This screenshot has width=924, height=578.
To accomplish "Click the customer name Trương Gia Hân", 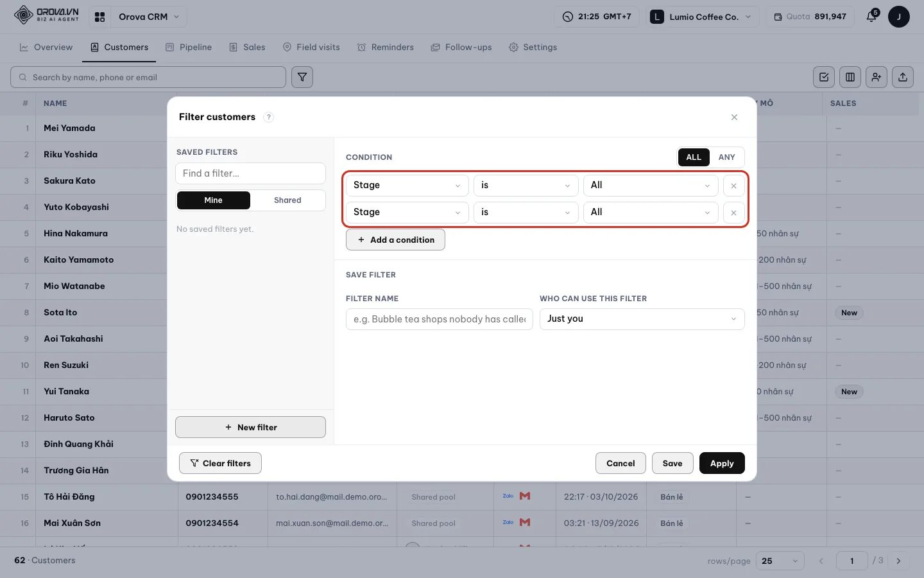I will 76,470.
